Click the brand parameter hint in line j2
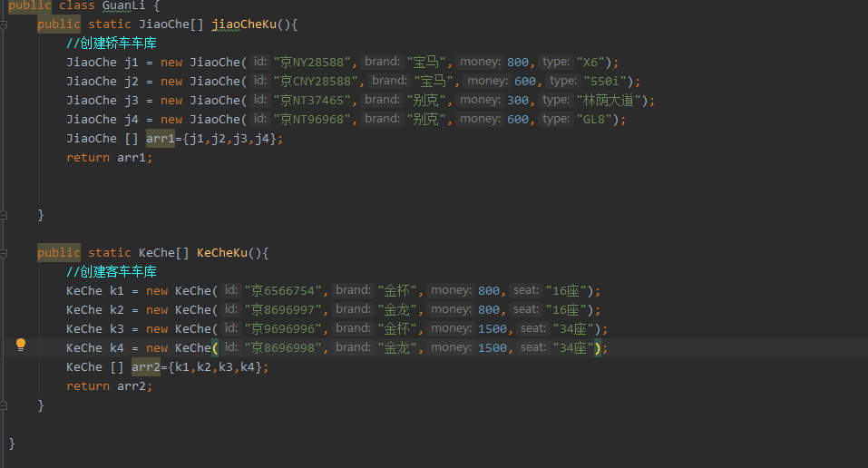Viewport: 868px width, 468px height. click(389, 81)
